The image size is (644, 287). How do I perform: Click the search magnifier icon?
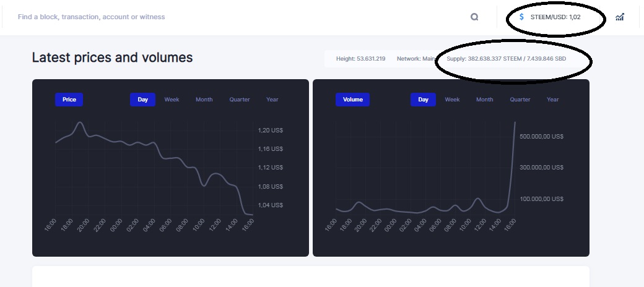[474, 17]
